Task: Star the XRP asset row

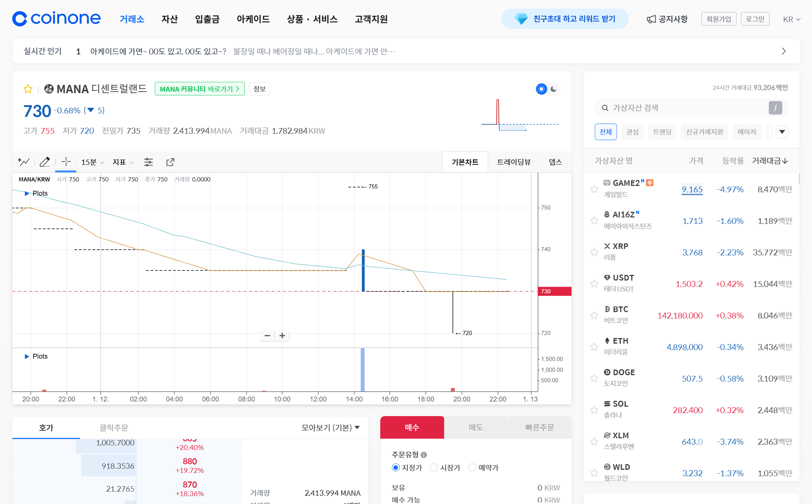Action: (x=594, y=252)
